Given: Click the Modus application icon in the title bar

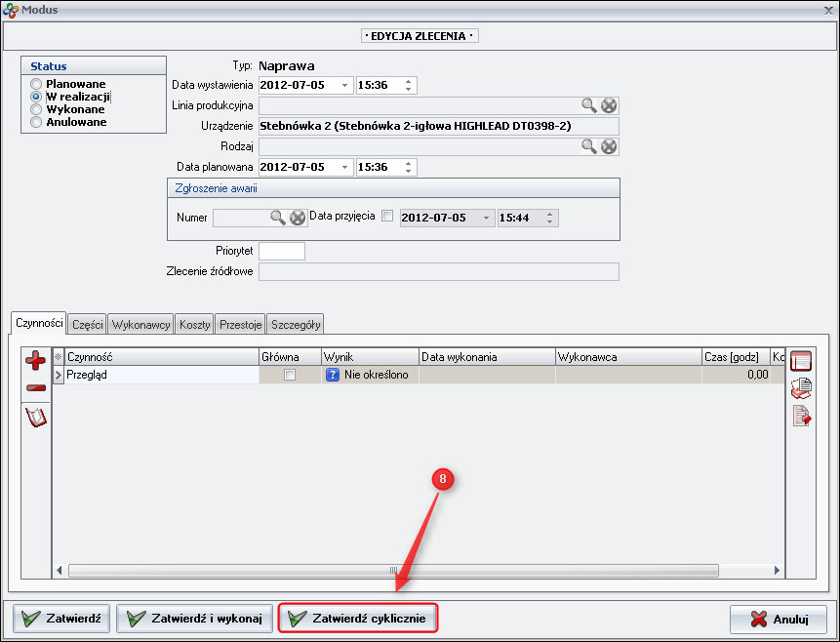Looking at the screenshot, I should (x=11, y=10).
